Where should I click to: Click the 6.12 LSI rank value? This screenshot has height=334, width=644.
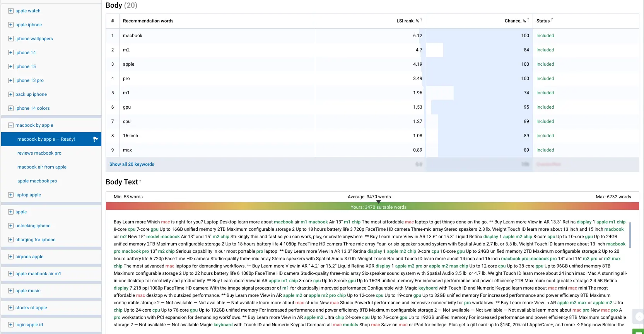coord(418,36)
